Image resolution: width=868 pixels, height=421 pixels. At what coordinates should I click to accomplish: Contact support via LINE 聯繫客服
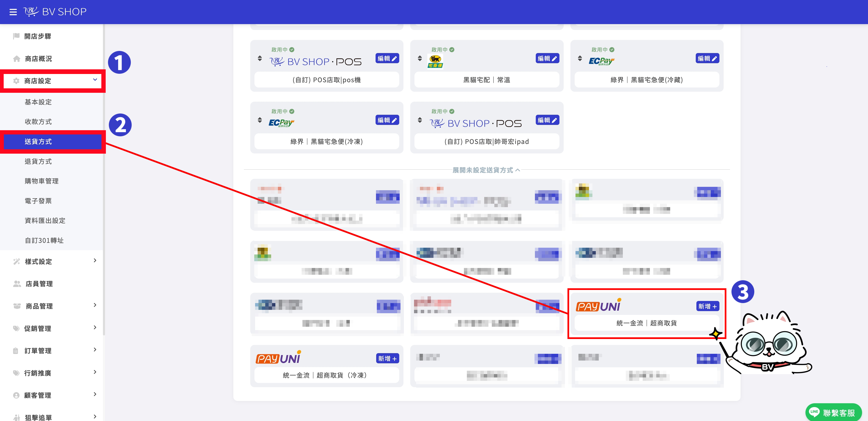click(834, 412)
